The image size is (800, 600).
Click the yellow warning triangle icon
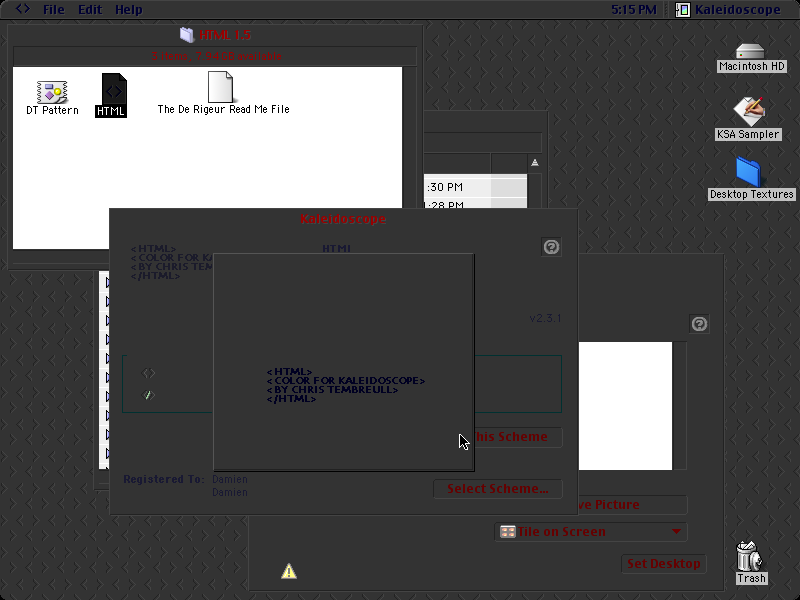point(289,571)
